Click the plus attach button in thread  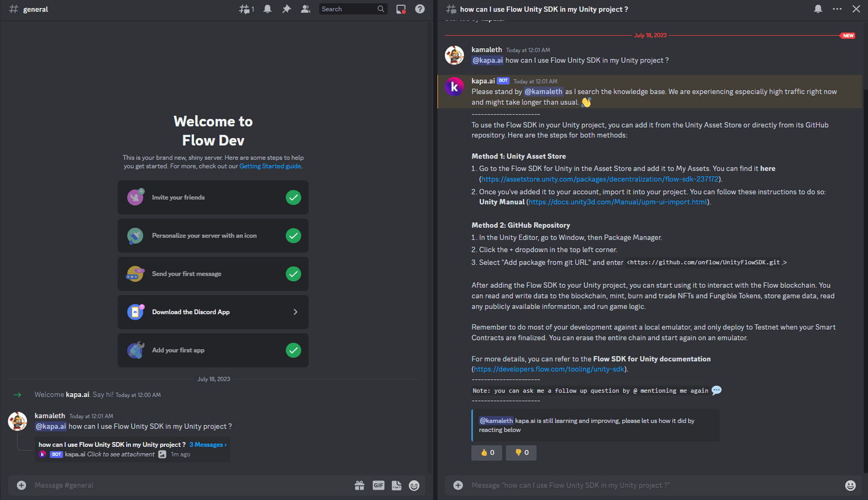pyautogui.click(x=458, y=485)
